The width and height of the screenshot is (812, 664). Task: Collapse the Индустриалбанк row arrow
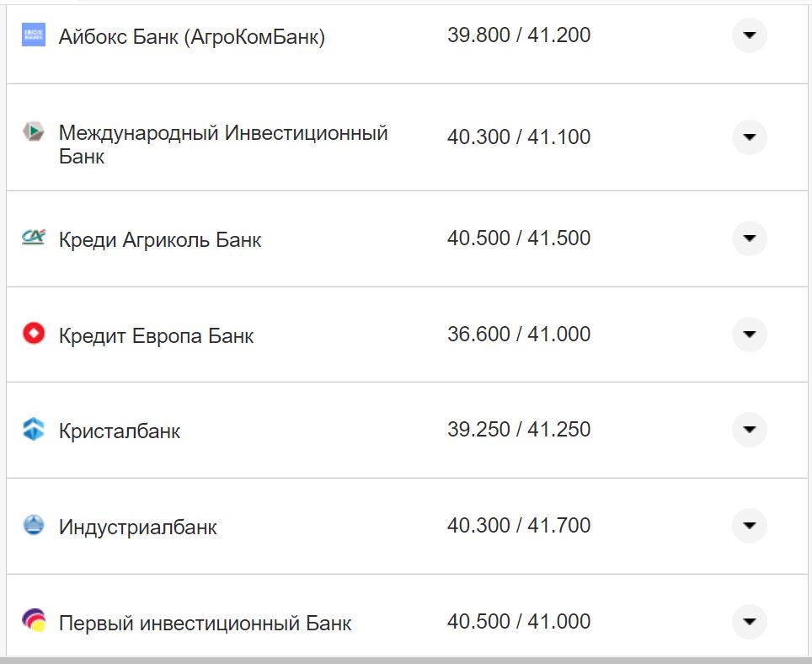click(749, 526)
